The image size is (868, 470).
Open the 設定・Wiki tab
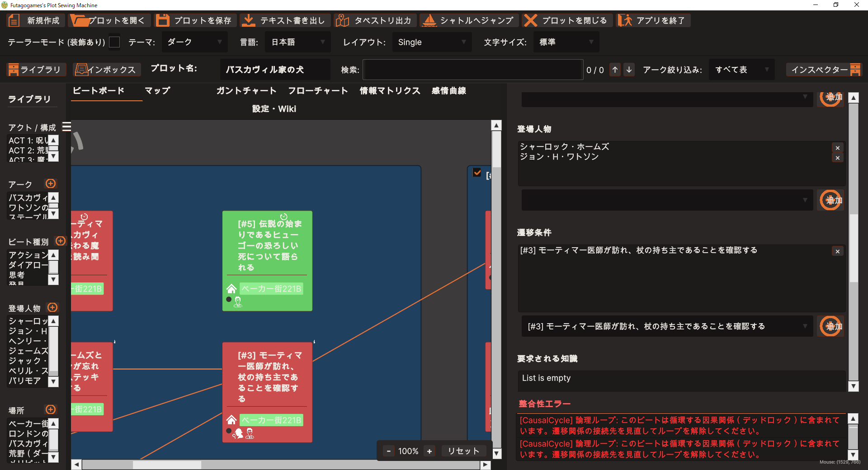[274, 108]
